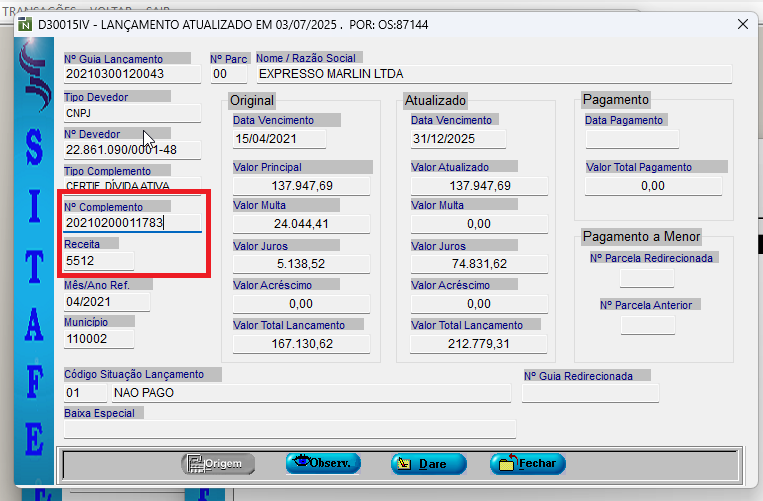Screen dimensions: 763x501
Task: Click the green N window icon
Action: click(x=25, y=22)
